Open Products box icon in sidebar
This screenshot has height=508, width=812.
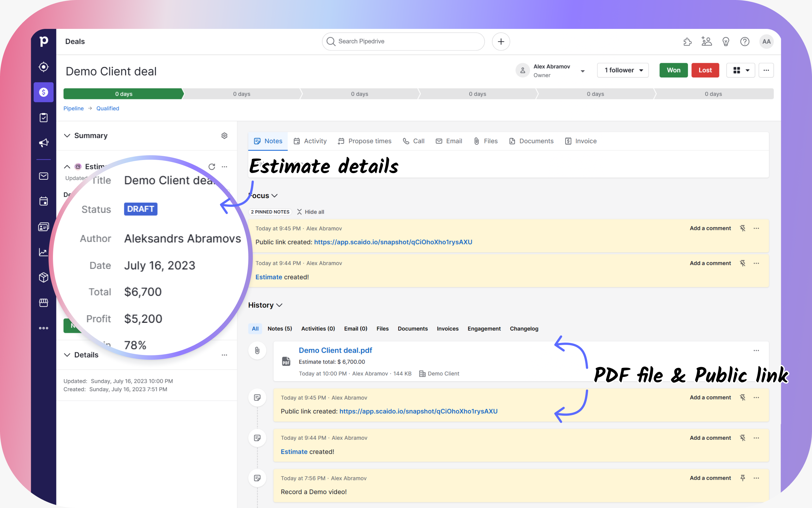[44, 277]
